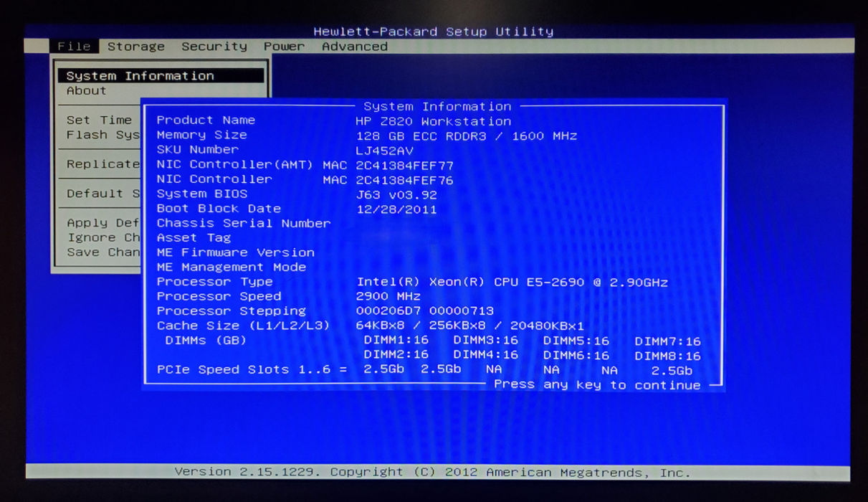This screenshot has width=868, height=502.
Task: Select the Default S menu entry
Action: click(104, 194)
